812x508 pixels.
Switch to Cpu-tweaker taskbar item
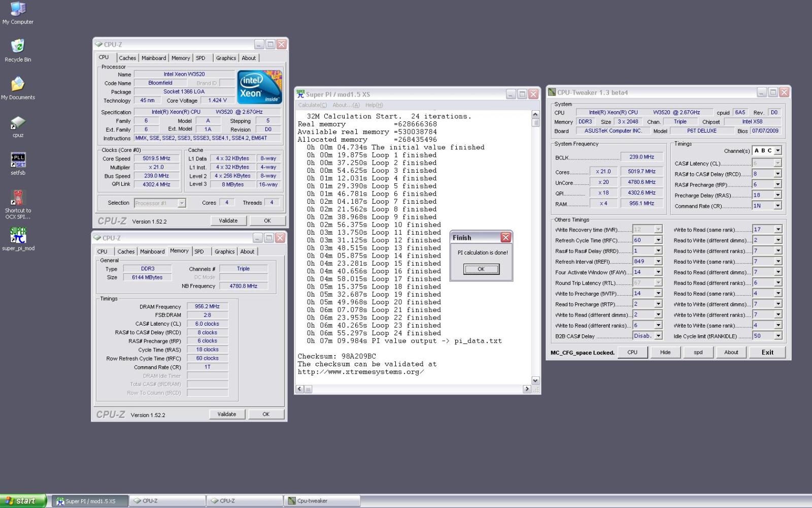322,501
